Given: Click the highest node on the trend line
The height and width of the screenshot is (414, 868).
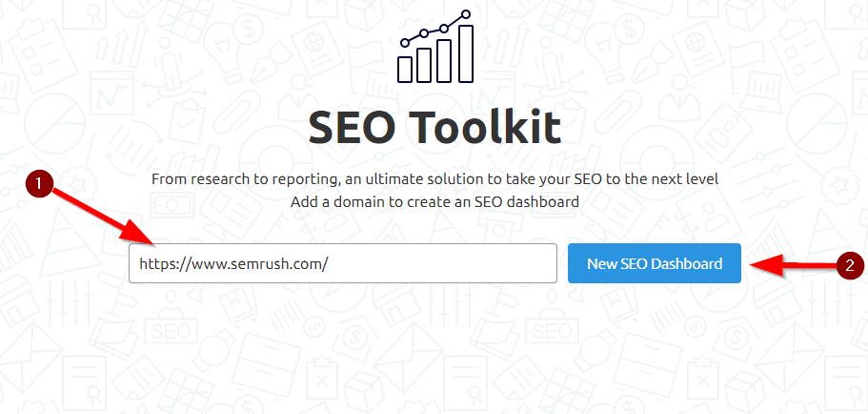Looking at the screenshot, I should 466,14.
